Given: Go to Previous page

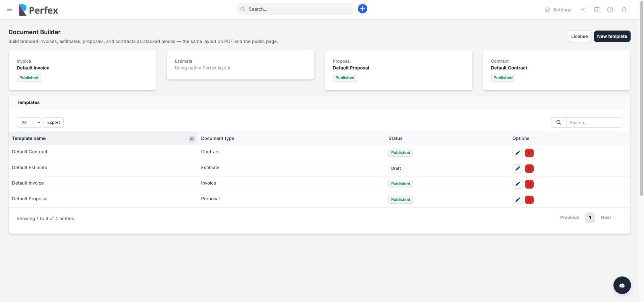Looking at the screenshot, I should click(x=570, y=217).
